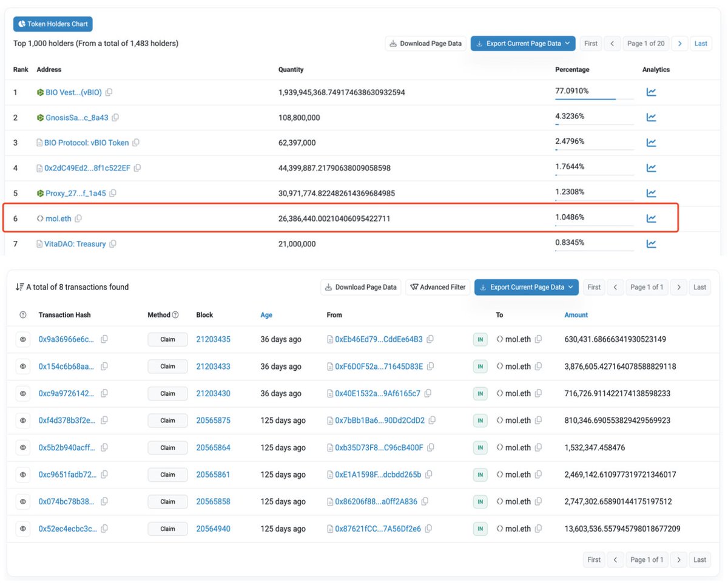Copy the VitaDAO: Treasury address
The image size is (728, 585).
pyautogui.click(x=113, y=244)
